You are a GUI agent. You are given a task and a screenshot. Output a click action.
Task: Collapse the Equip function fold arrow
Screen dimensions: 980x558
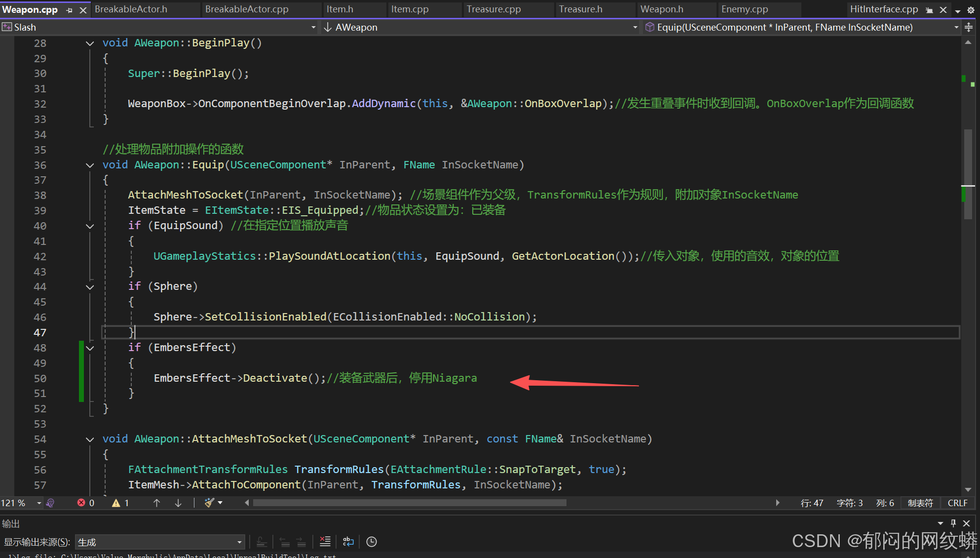(90, 165)
